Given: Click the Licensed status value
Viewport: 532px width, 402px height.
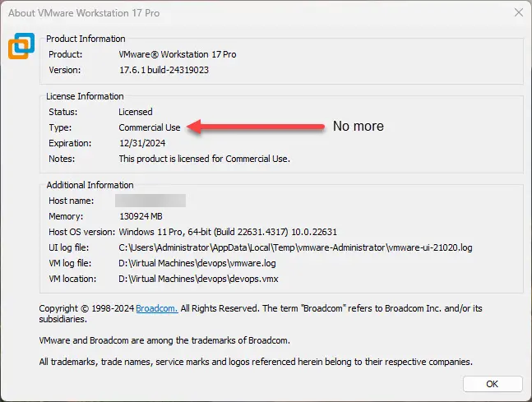Looking at the screenshot, I should coord(136,112).
